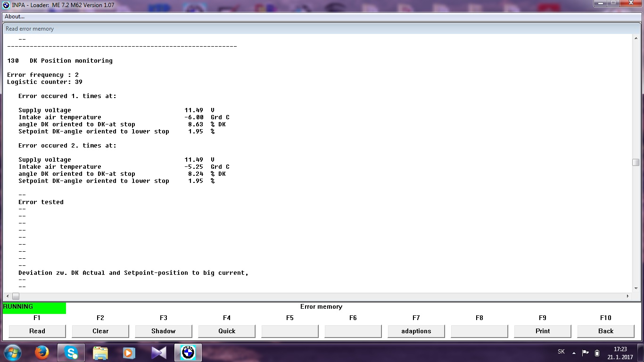Show hidden system tray icons
The width and height of the screenshot is (644, 362).
(574, 353)
